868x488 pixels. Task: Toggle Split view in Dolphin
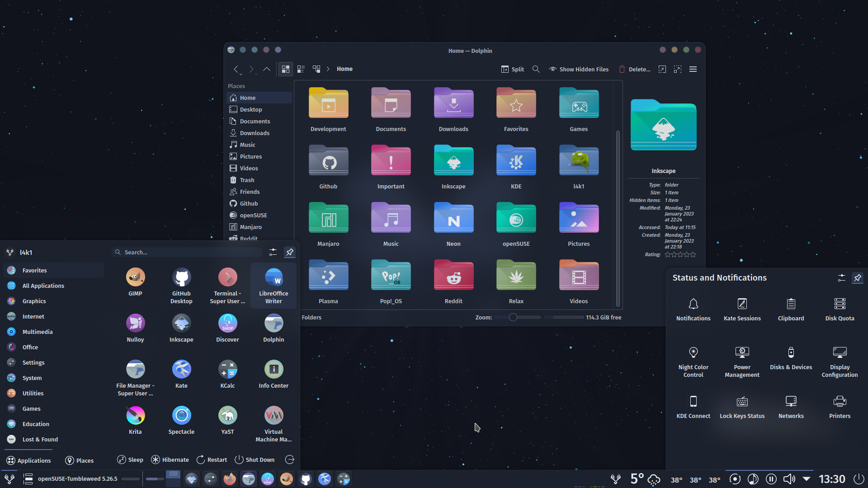point(513,69)
